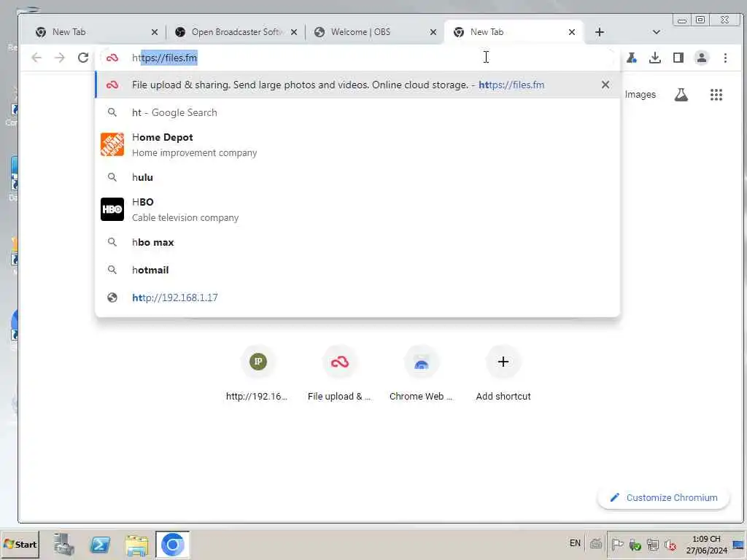Click the EN language indicator

click(x=575, y=543)
